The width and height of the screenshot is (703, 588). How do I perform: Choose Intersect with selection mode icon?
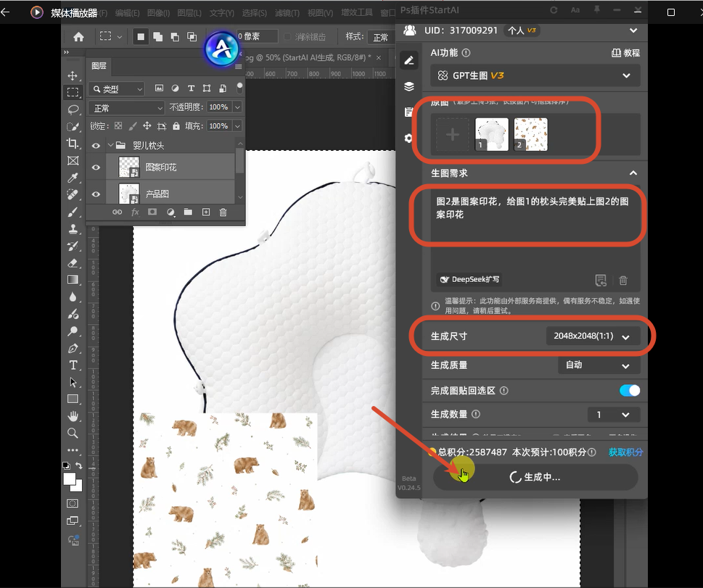pos(192,37)
